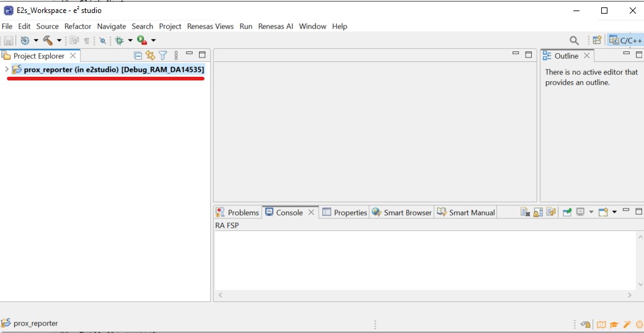Open the Help menu
This screenshot has height=333, width=644.
click(340, 26)
